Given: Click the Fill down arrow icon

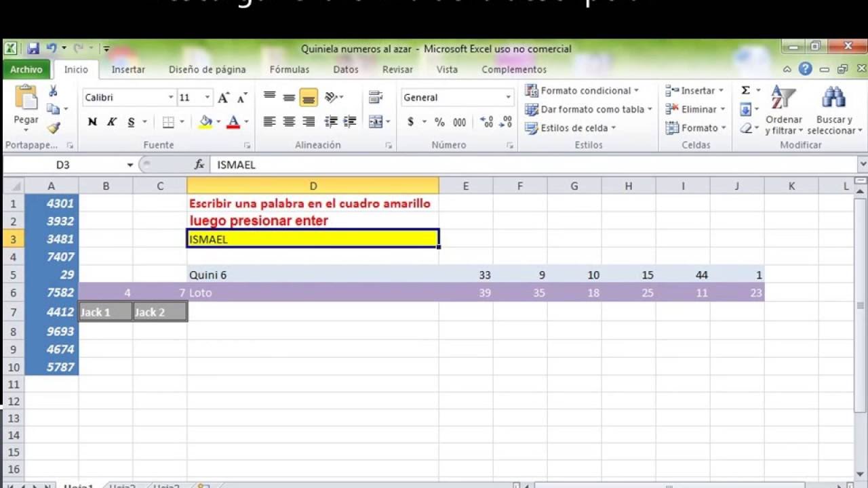Looking at the screenshot, I should tap(745, 109).
